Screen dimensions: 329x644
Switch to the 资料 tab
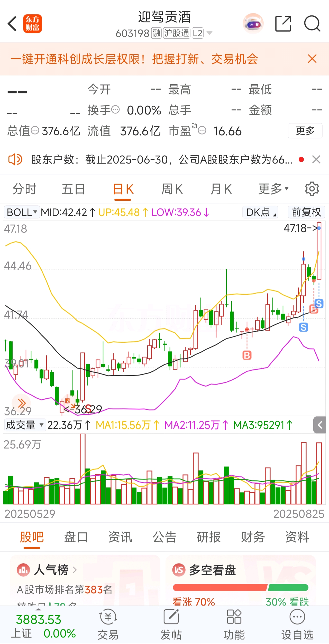point(297,537)
